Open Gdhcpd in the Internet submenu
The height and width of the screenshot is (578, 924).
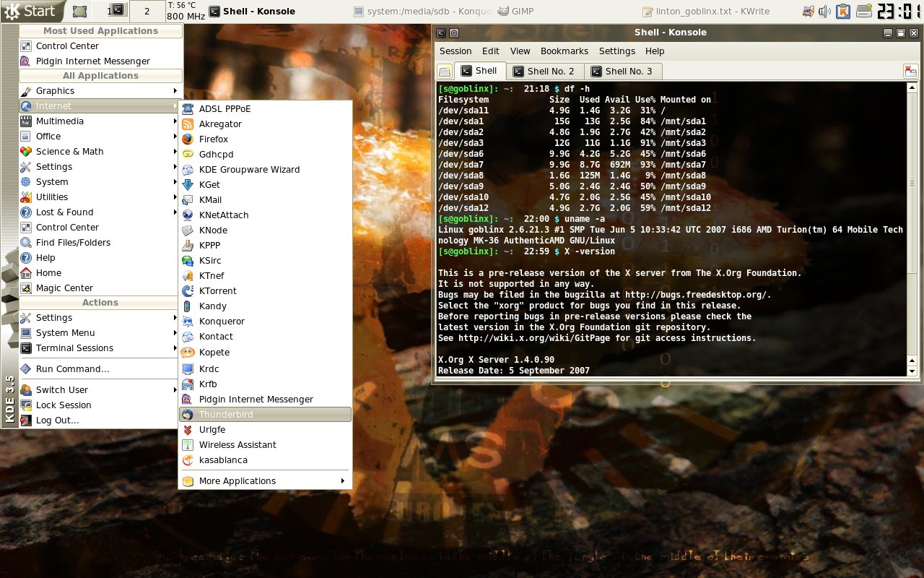click(265, 155)
